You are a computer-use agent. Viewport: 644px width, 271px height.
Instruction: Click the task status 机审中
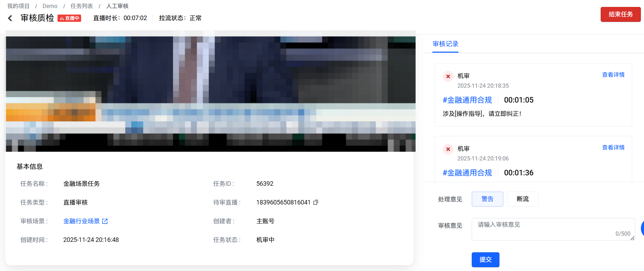265,240
